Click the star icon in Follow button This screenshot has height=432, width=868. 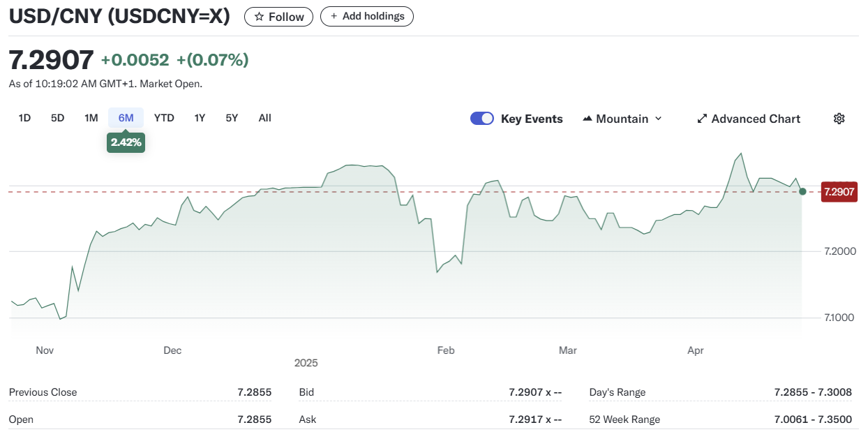click(x=259, y=17)
